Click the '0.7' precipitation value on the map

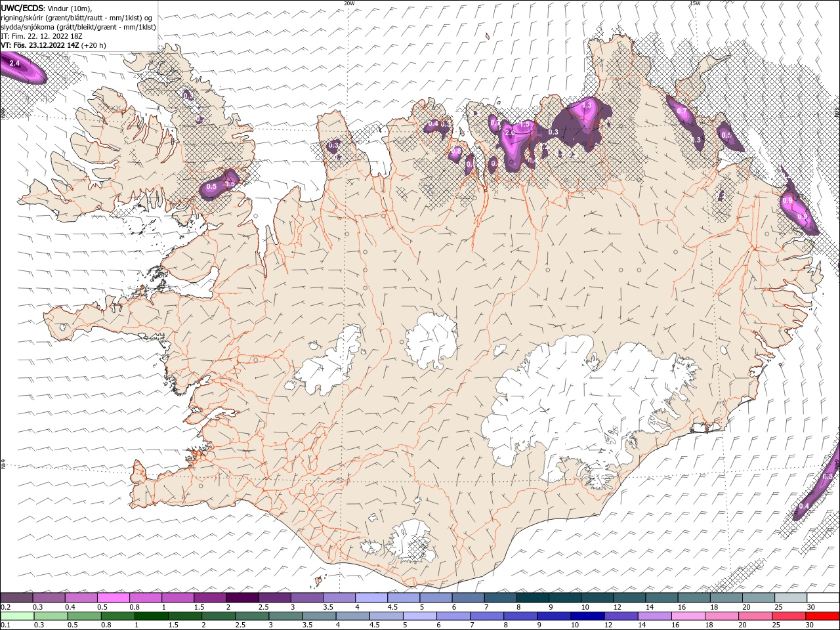[x=682, y=111]
